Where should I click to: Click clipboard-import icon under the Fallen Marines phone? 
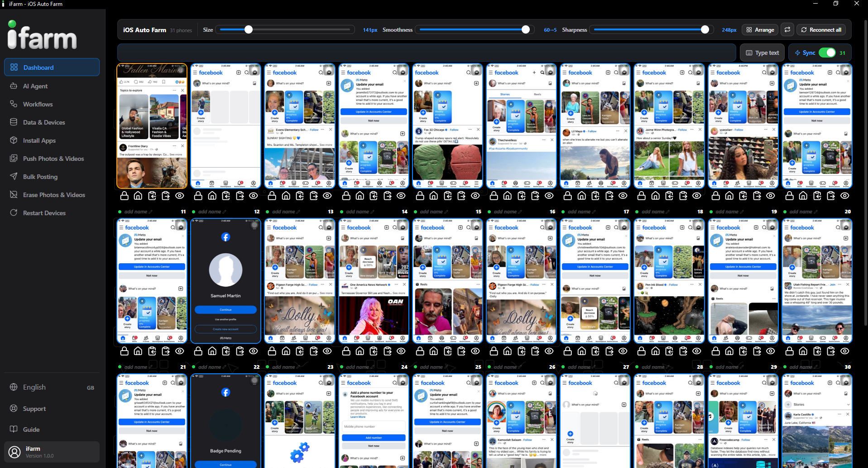click(x=152, y=196)
